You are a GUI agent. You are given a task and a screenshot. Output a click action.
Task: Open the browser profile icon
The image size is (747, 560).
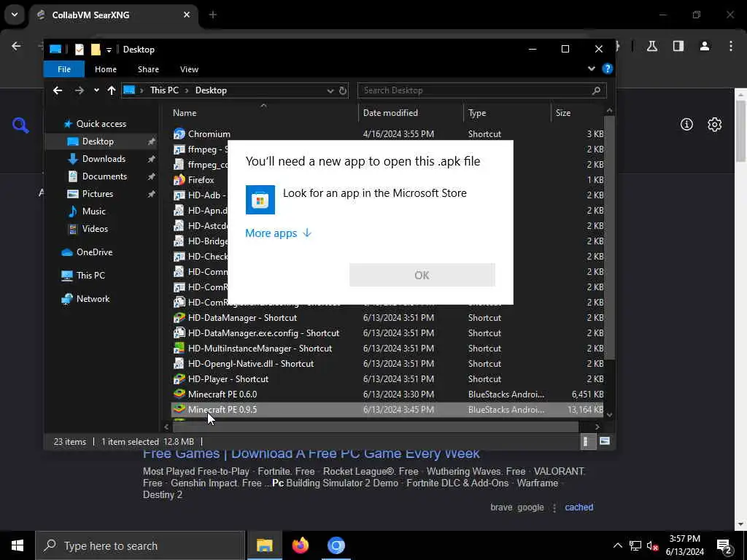pyautogui.click(x=705, y=46)
